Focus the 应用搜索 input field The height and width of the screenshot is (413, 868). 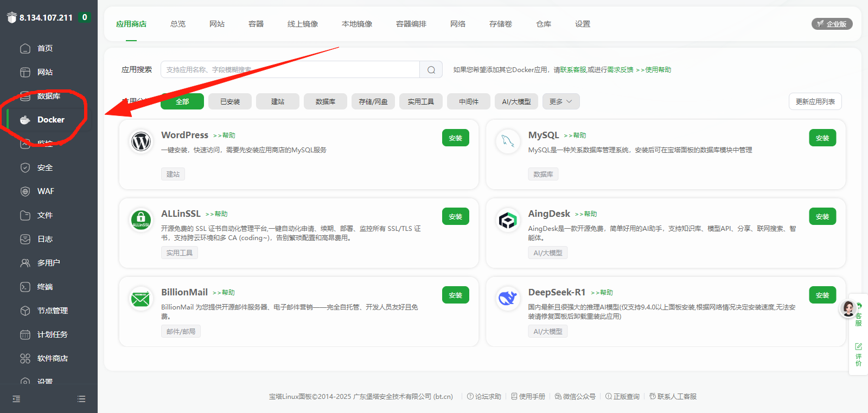click(290, 69)
